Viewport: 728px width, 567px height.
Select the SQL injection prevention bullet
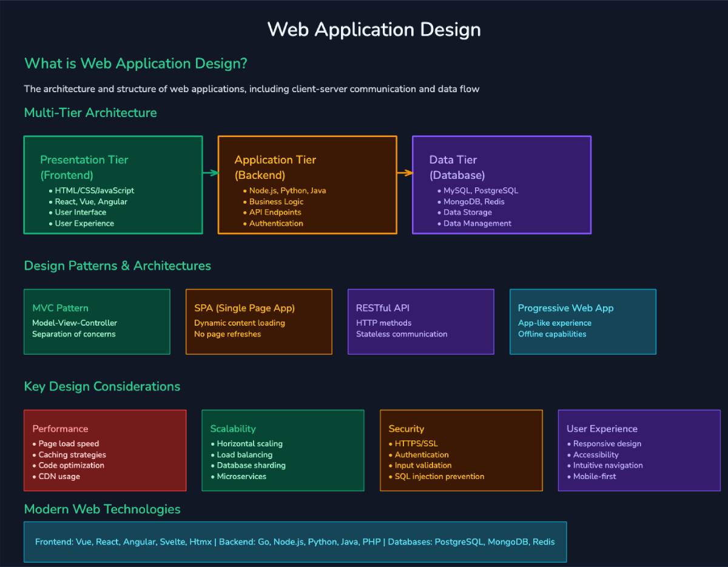click(439, 477)
